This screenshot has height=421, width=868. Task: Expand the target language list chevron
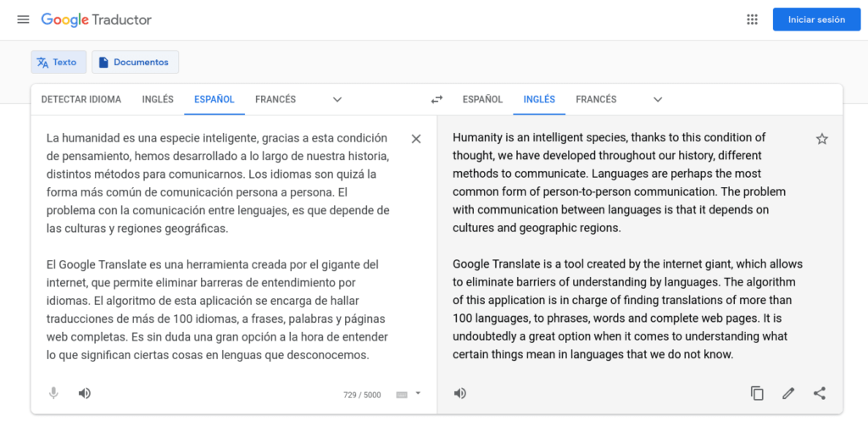pyautogui.click(x=658, y=100)
